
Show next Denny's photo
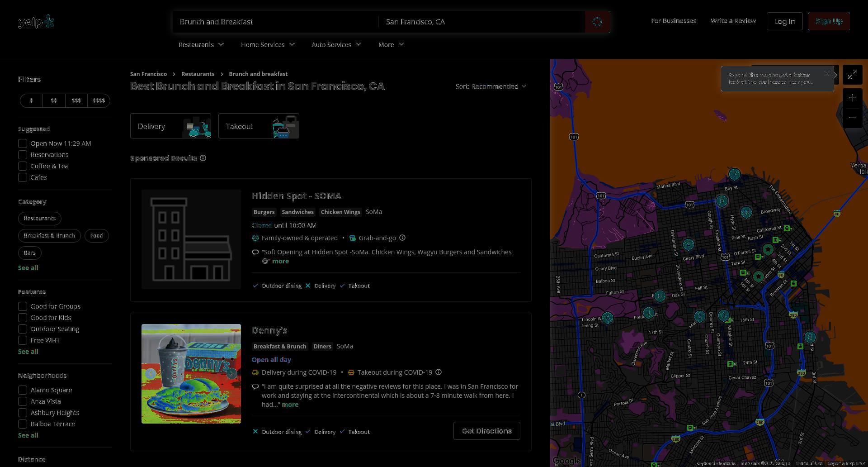[x=231, y=373]
